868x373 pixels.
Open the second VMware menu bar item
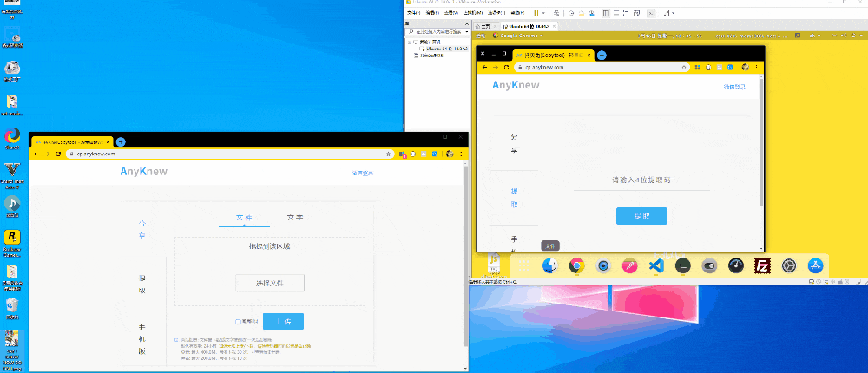click(x=432, y=13)
